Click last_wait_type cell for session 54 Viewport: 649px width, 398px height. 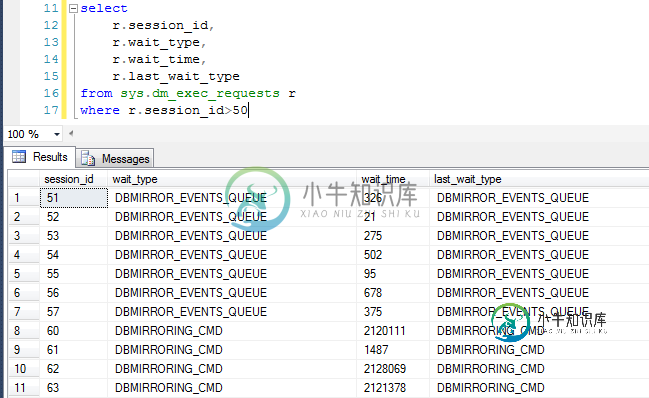tap(539, 255)
